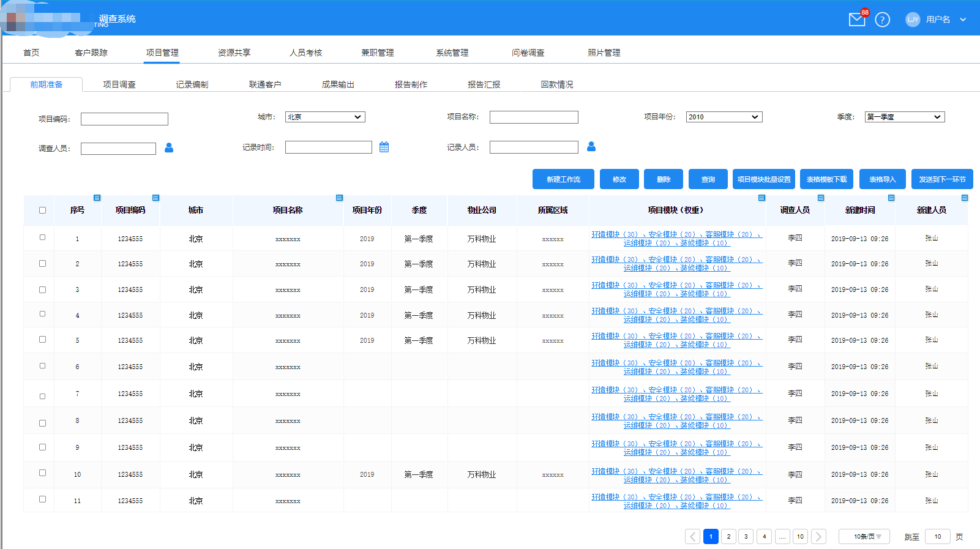Focus the 项目编码 input field
Viewport: 980px width, 549px height.
coord(124,119)
